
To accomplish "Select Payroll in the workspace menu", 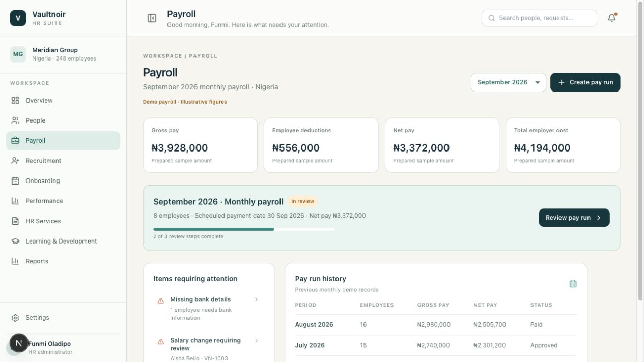I will click(x=63, y=141).
